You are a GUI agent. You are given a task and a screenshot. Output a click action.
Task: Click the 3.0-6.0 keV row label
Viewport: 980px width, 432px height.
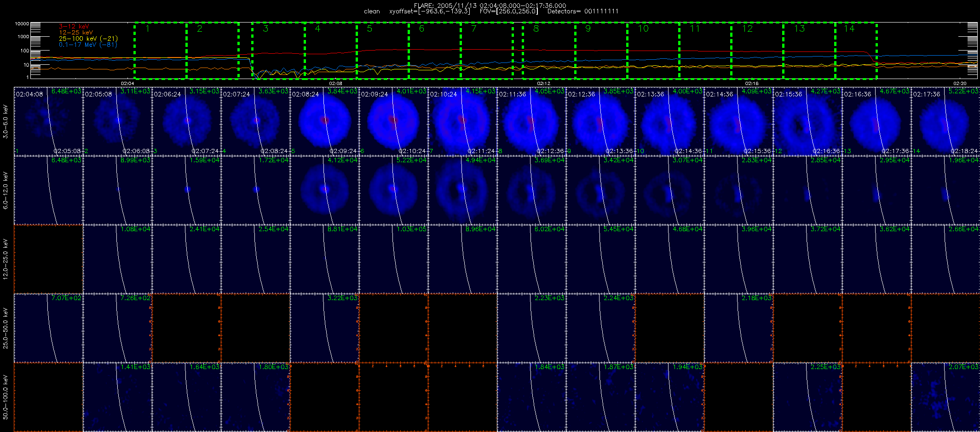[6, 121]
